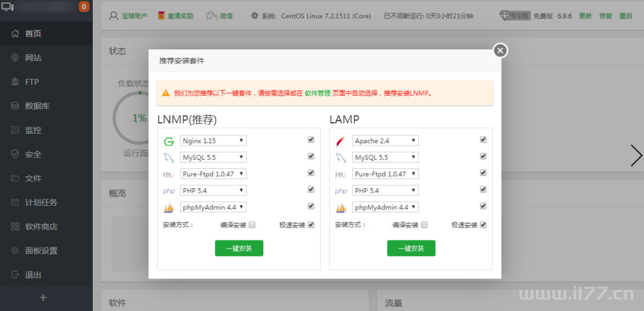Open the 数据库 database menu item
The height and width of the screenshot is (311, 644).
pos(46,106)
